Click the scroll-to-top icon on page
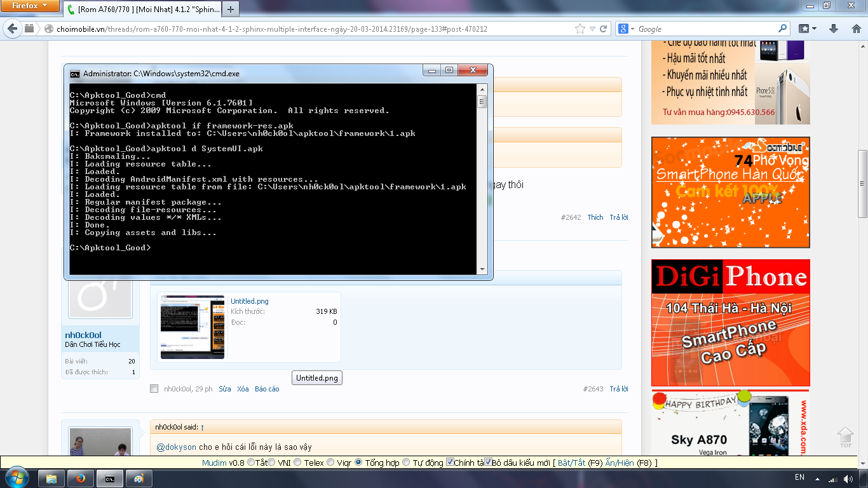 (x=844, y=437)
